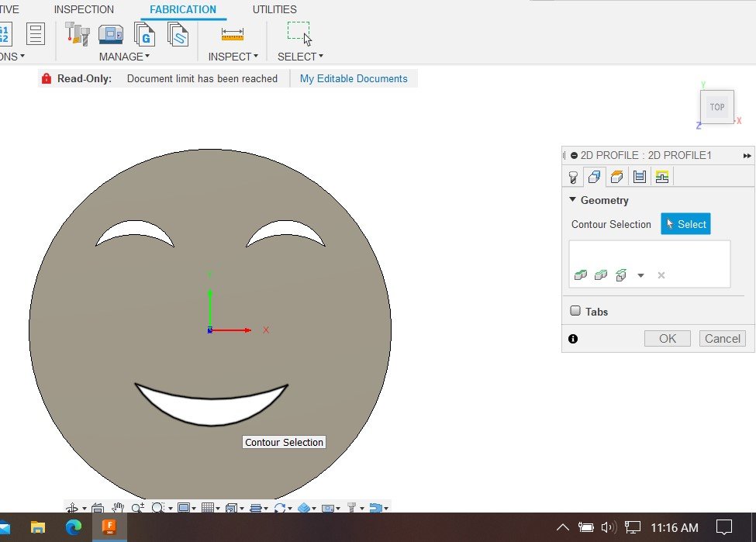Open the Post Library G-code icon
Screen dimensions: 756x542
point(144,34)
